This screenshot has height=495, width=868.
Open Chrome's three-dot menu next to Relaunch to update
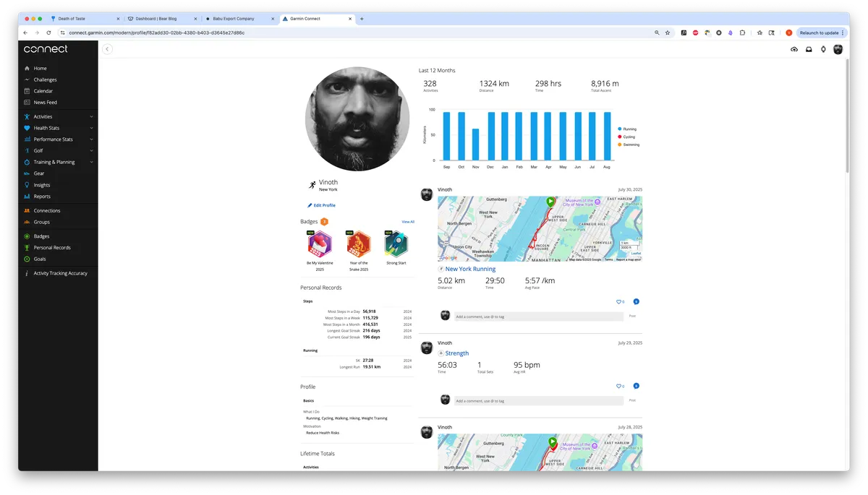[x=843, y=33]
